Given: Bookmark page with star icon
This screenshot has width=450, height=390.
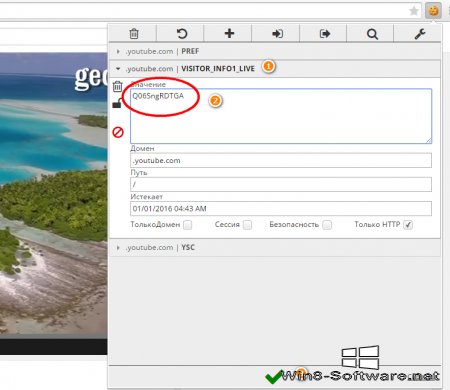Looking at the screenshot, I should tap(414, 11).
